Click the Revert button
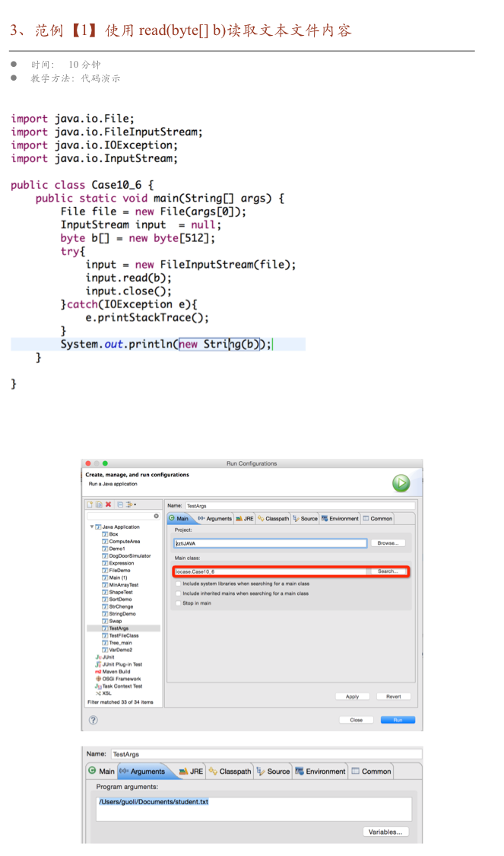 coord(393,696)
